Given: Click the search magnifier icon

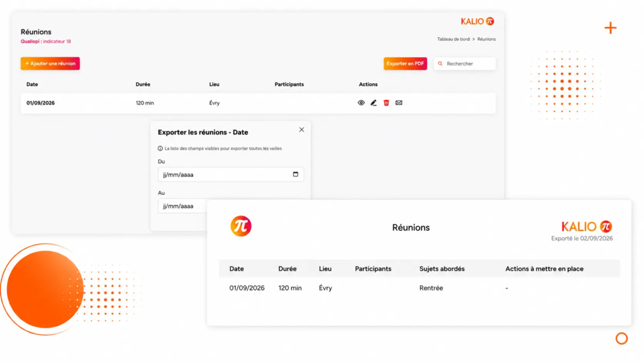Looking at the screenshot, I should pyautogui.click(x=440, y=63).
